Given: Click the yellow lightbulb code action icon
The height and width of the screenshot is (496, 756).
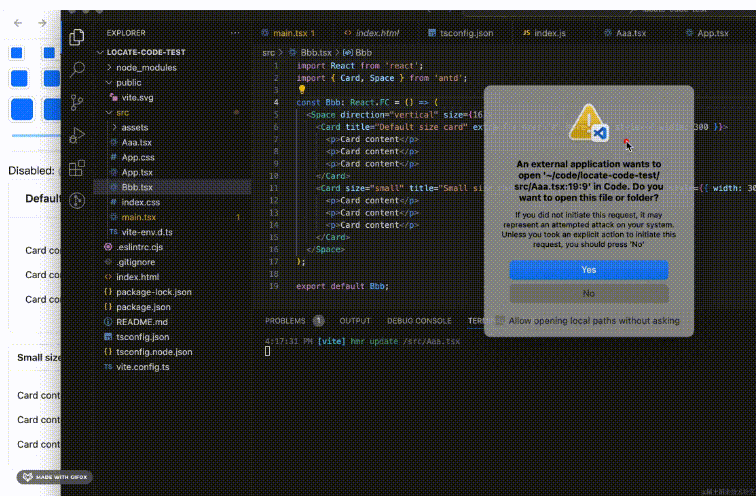Looking at the screenshot, I should pos(302,89).
